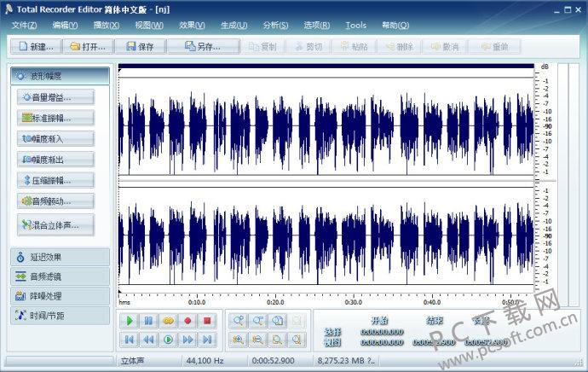
Task: Click the 压缩振幅... effect button
Action: tap(55, 181)
